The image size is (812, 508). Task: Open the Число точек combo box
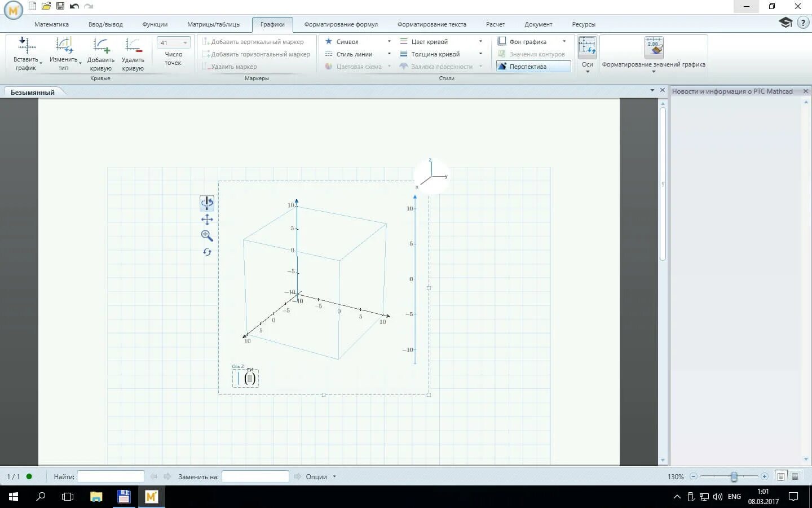174,43
